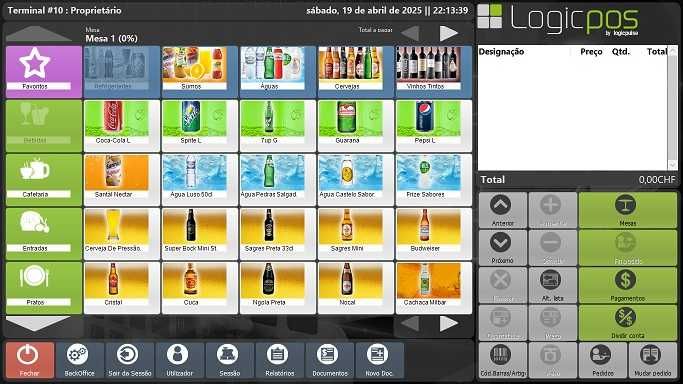Select the Águas subcategory

(277, 72)
